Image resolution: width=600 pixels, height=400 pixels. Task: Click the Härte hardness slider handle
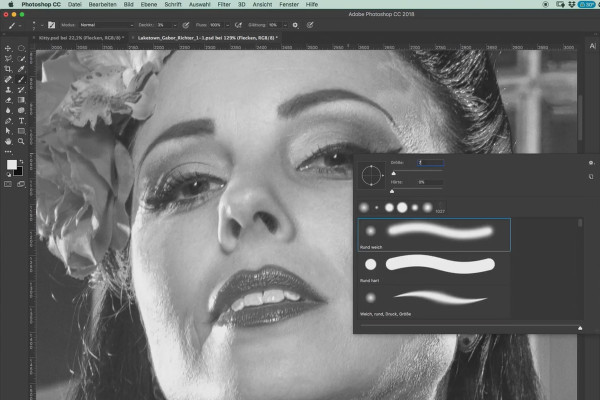tap(392, 191)
